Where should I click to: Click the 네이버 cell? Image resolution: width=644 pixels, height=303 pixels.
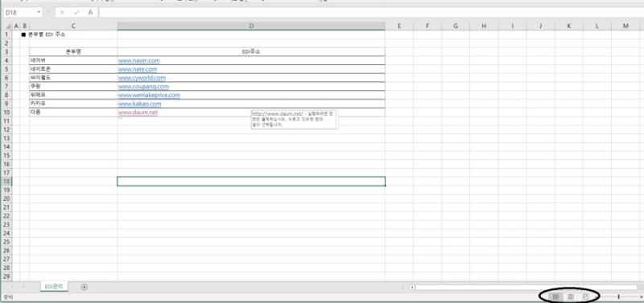click(73, 60)
